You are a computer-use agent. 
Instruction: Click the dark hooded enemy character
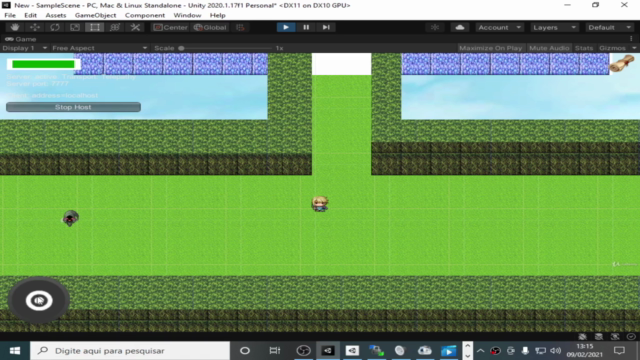tap(71, 218)
